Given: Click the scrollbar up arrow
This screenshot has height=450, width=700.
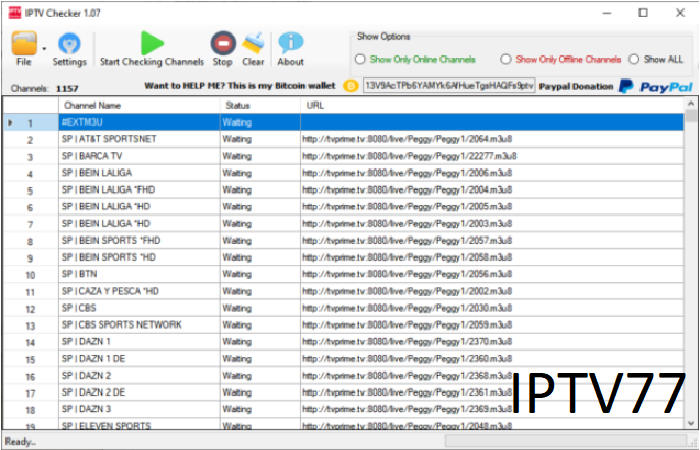Looking at the screenshot, I should click(691, 104).
